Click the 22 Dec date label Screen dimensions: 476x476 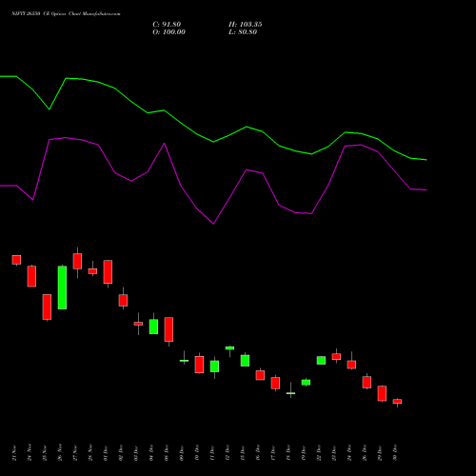coord(319,453)
